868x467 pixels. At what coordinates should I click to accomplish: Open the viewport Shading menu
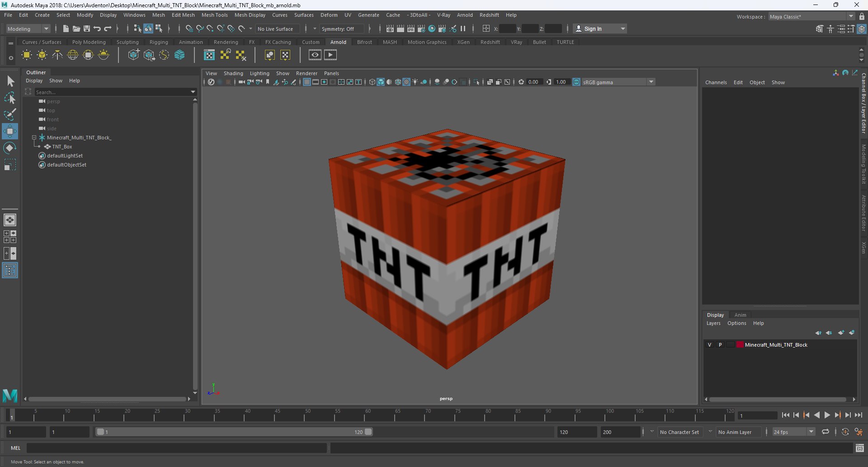coord(233,73)
